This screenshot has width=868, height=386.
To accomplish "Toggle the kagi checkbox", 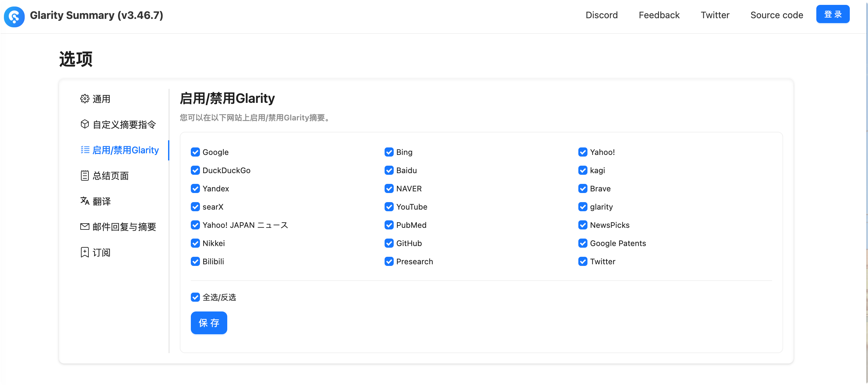I will tap(583, 171).
